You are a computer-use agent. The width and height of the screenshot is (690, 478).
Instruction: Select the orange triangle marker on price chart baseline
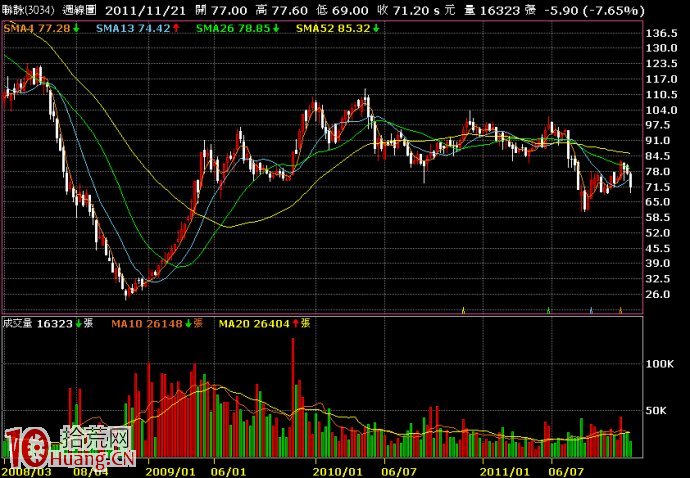[x=620, y=311]
